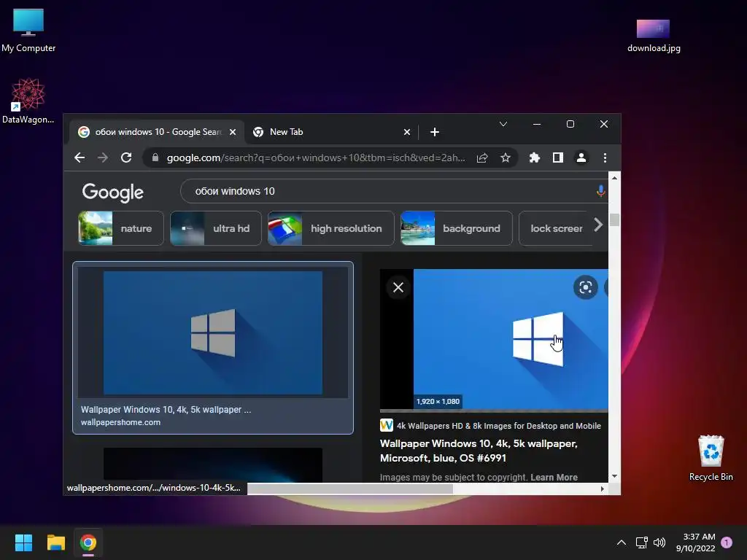The height and width of the screenshot is (560, 747).
Task: Select the My Computer desktop icon
Action: coord(28,31)
